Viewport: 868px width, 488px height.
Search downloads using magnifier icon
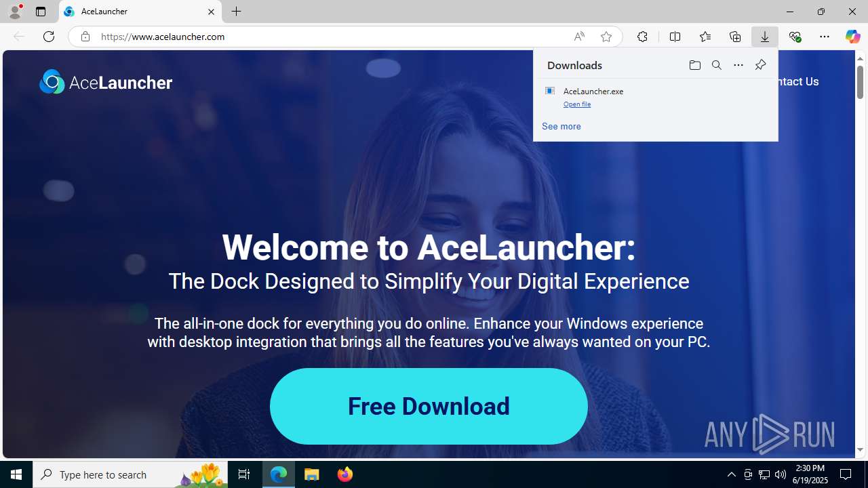(717, 65)
